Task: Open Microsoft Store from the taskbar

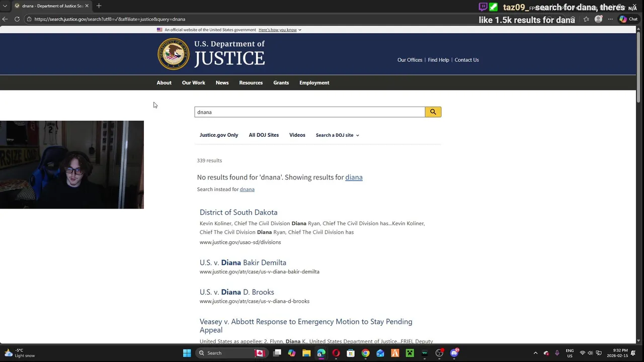Action: pyautogui.click(x=351, y=353)
